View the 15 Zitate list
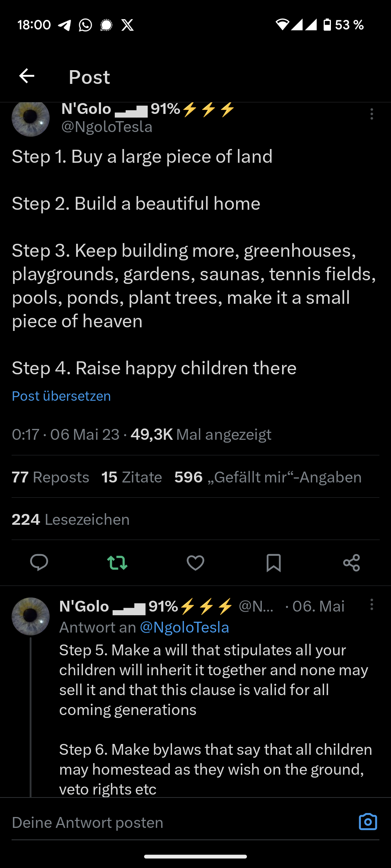 (x=131, y=477)
